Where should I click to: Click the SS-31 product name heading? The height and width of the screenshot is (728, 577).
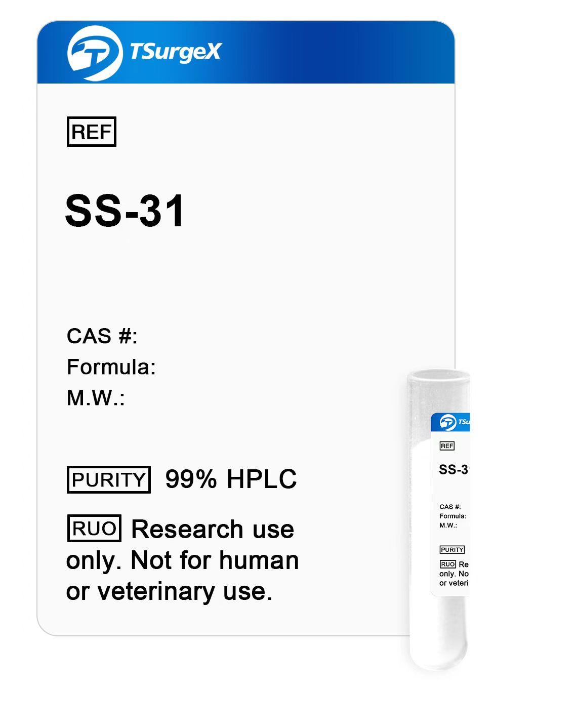pyautogui.click(x=125, y=211)
